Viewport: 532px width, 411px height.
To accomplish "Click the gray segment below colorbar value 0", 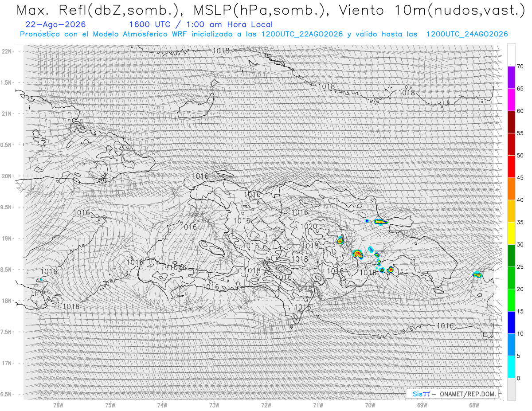I will [511, 389].
